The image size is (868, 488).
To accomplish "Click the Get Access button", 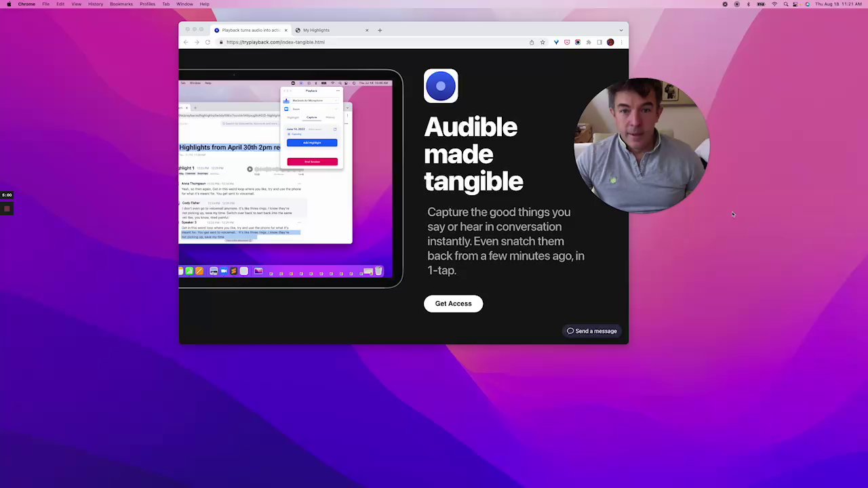I will [453, 304].
